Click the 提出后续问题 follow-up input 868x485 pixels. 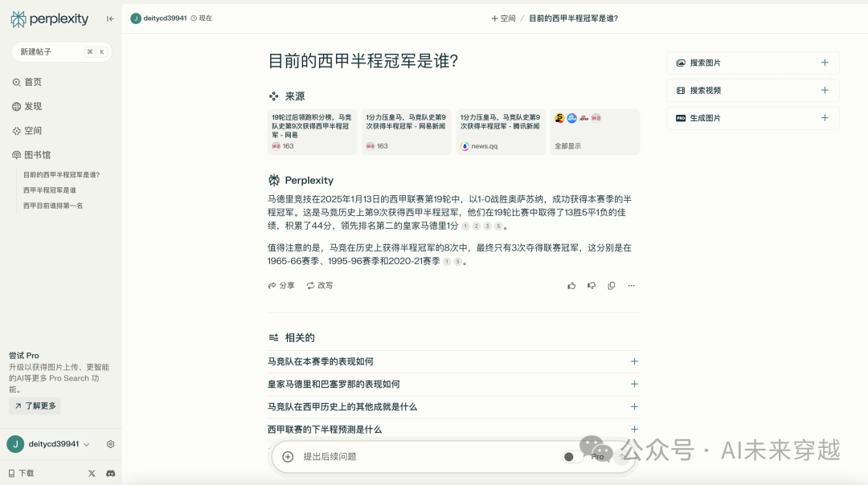[330, 457]
